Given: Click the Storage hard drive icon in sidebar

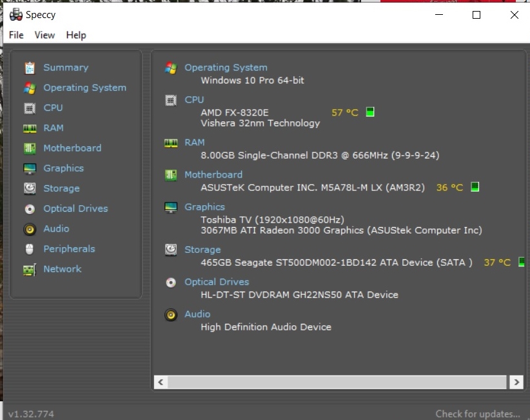Looking at the screenshot, I should click(x=30, y=188).
